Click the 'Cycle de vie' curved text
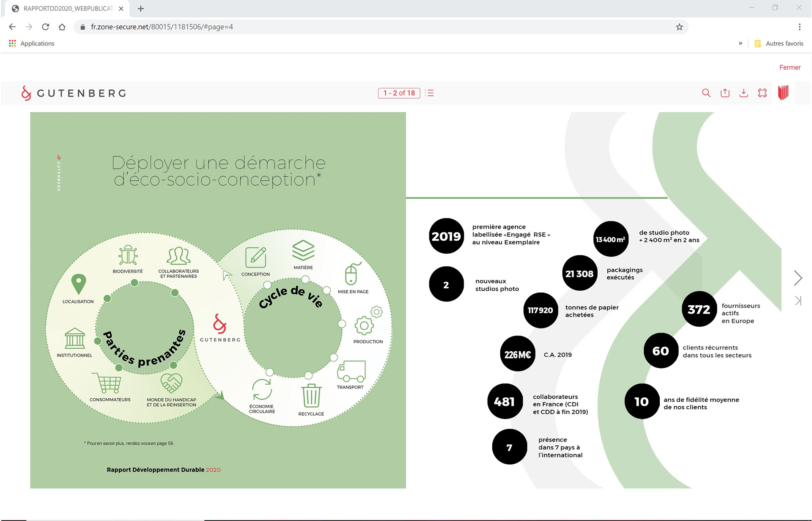This screenshot has width=812, height=521. click(x=291, y=297)
